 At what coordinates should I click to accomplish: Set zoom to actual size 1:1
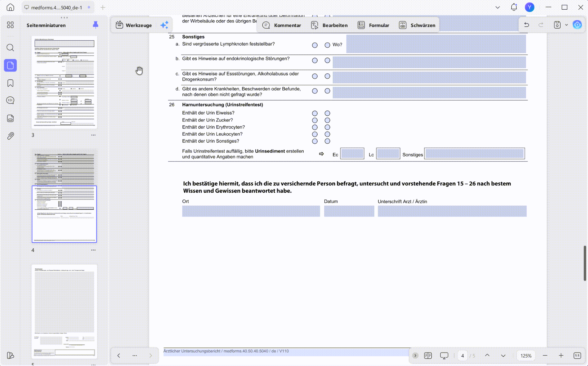[x=577, y=355]
